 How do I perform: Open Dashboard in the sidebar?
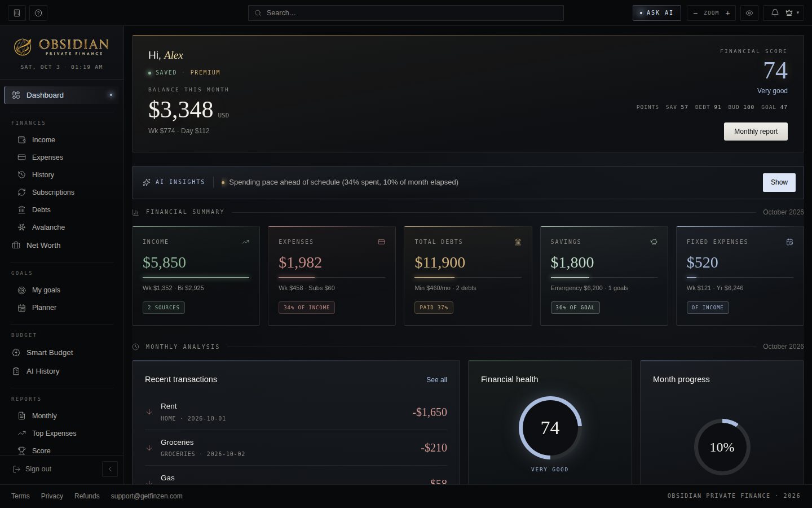point(61,95)
